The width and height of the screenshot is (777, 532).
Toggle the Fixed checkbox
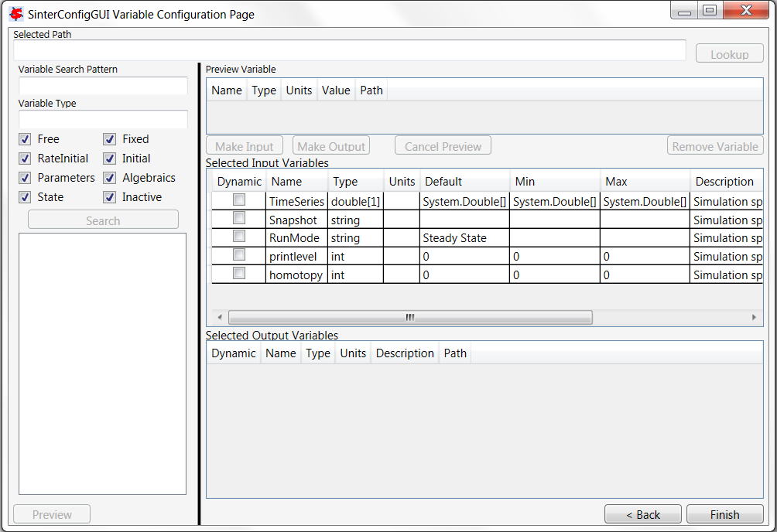click(x=109, y=139)
